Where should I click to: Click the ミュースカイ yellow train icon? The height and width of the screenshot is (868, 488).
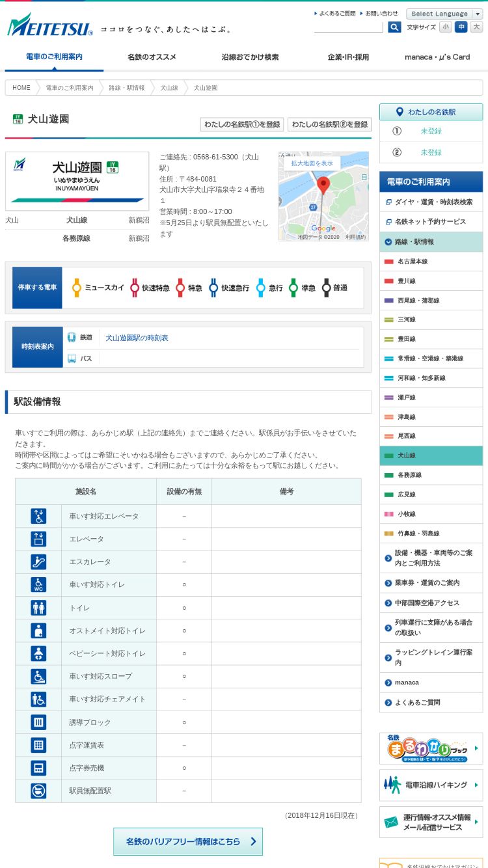pyautogui.click(x=76, y=288)
